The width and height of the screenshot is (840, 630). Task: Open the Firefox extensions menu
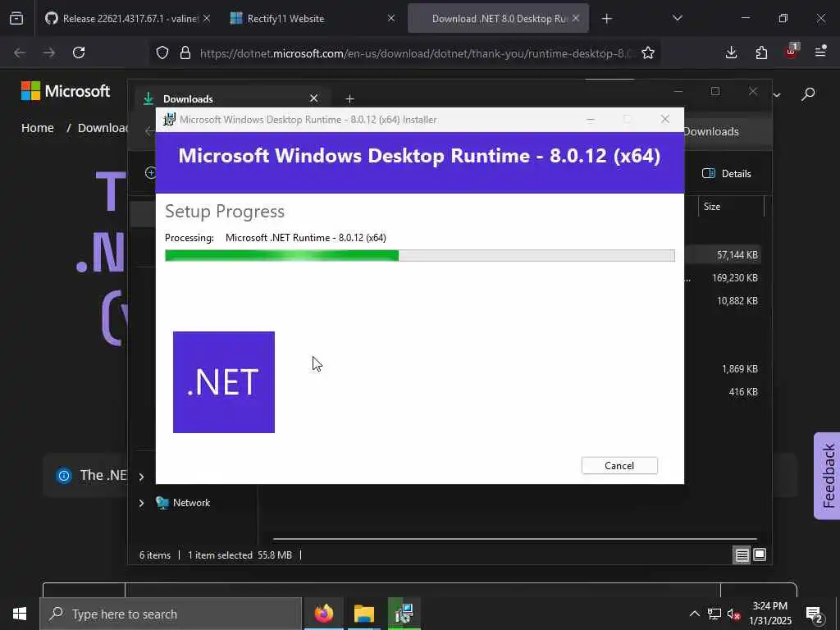[x=761, y=52]
